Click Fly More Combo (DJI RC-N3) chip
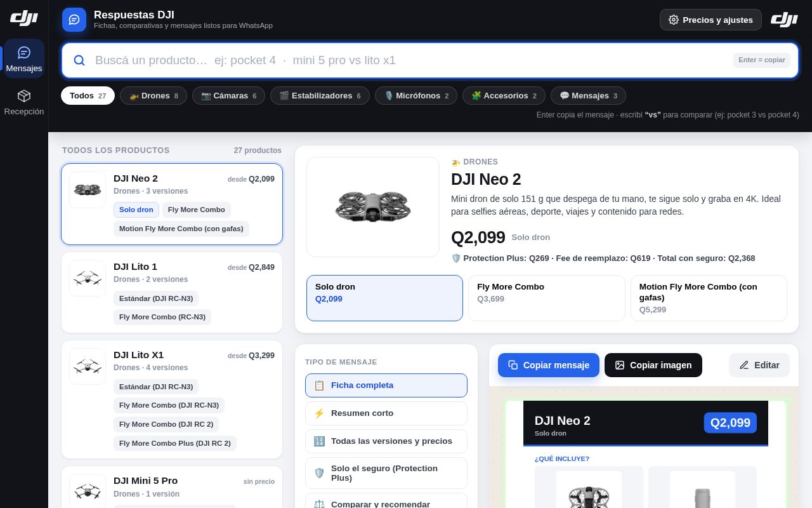Viewport: 812px width, 508px height. (x=169, y=405)
